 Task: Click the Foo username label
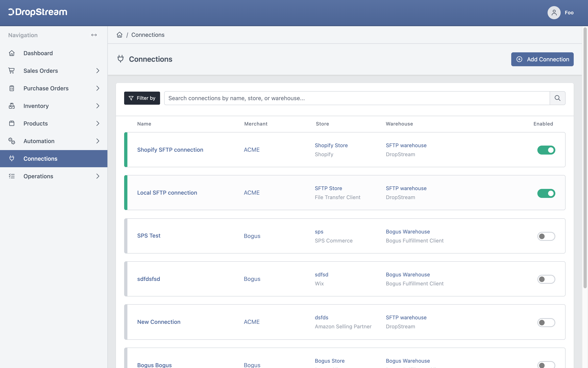[x=569, y=13]
